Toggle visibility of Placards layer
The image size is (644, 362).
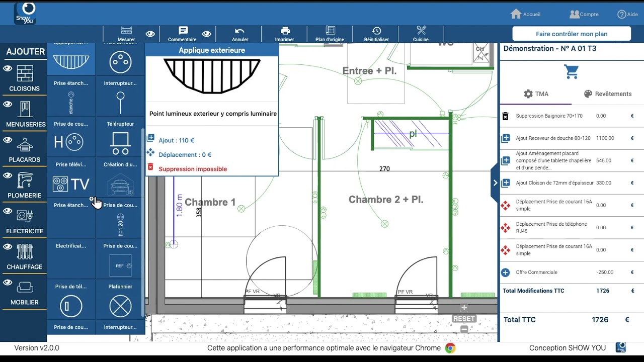(8, 140)
